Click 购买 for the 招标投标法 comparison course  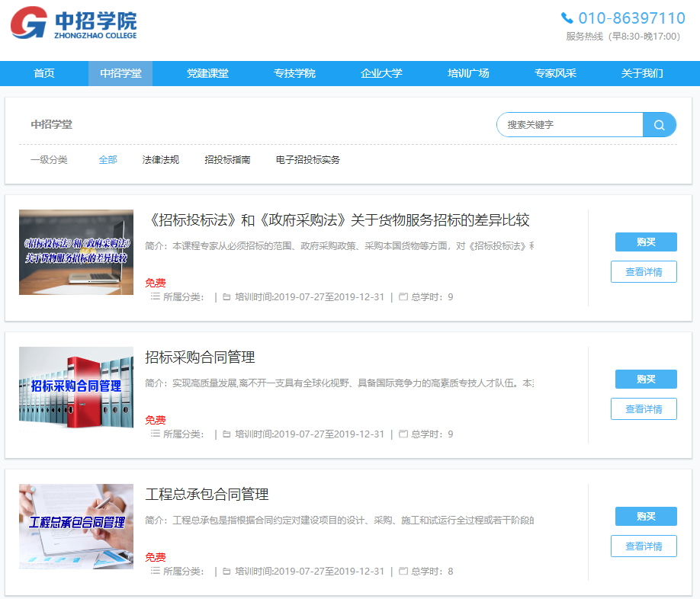646,242
